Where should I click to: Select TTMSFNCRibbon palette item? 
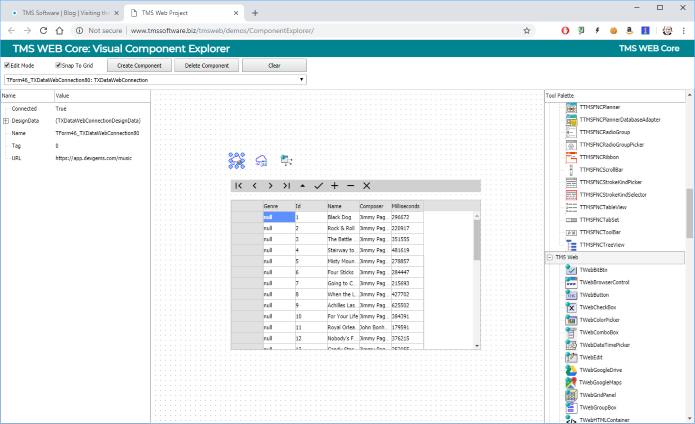pyautogui.click(x=599, y=157)
